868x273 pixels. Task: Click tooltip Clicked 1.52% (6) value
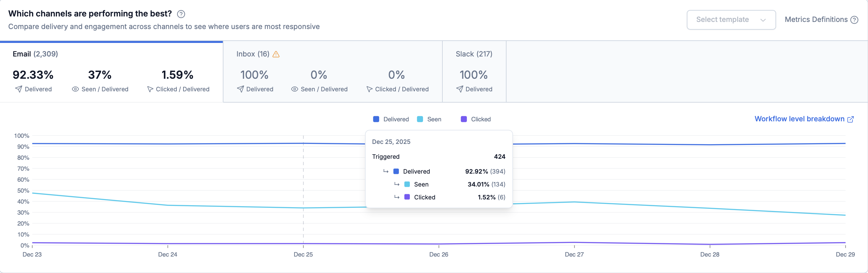491,197
